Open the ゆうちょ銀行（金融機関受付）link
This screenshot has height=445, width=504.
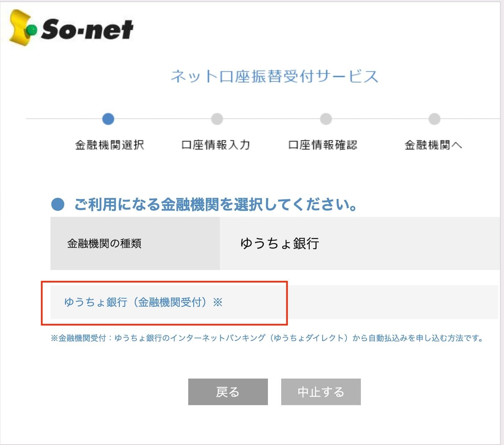(x=143, y=302)
